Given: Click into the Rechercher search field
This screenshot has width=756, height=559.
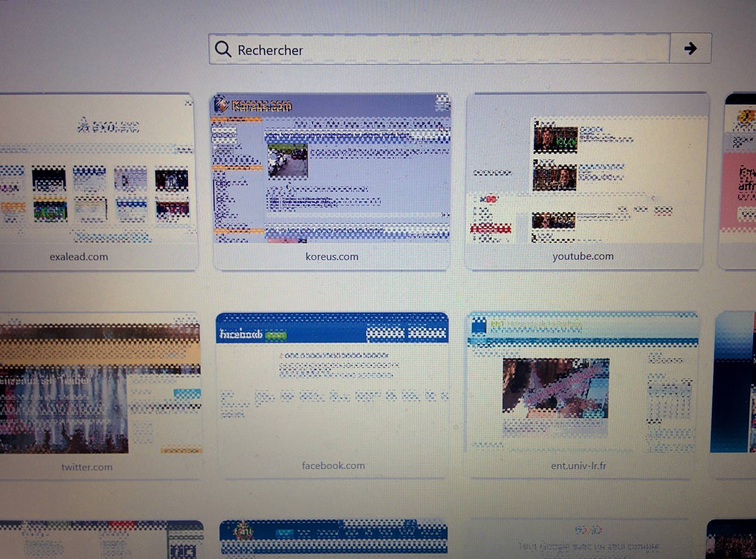Looking at the screenshot, I should click(439, 49).
